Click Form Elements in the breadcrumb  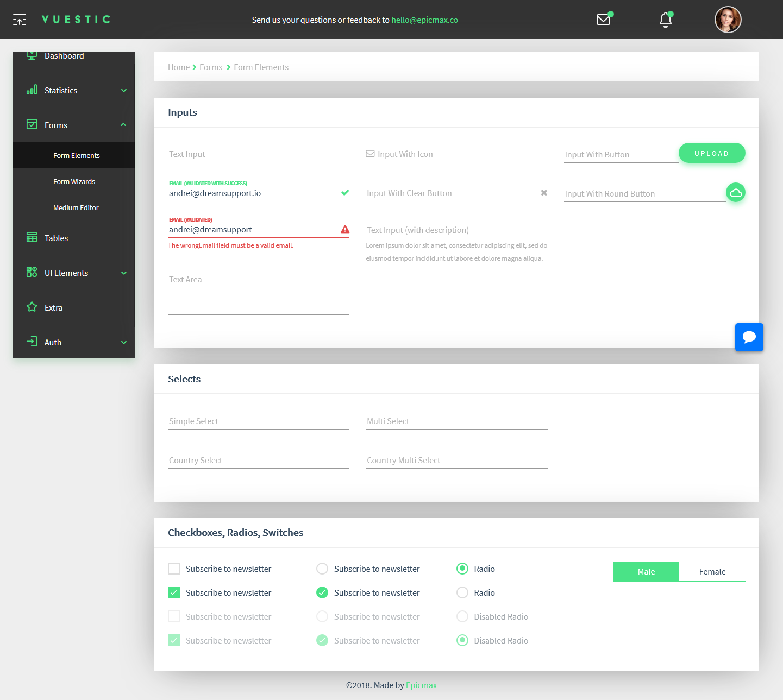tap(261, 67)
